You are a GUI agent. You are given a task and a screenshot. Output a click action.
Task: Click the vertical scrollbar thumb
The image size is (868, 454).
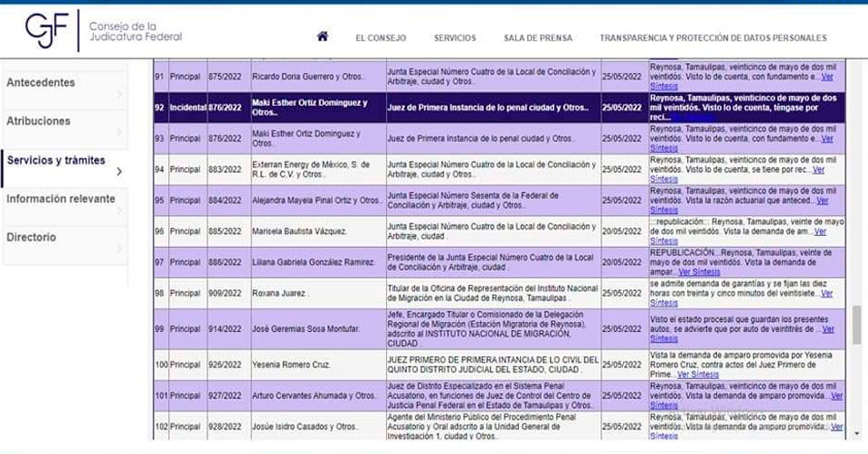pos(856,323)
